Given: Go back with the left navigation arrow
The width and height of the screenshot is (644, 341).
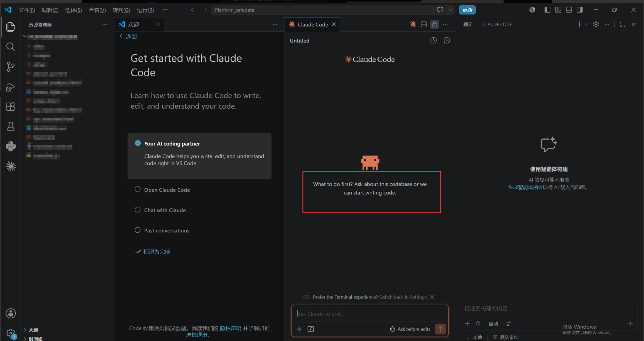Looking at the screenshot, I should pos(194,10).
